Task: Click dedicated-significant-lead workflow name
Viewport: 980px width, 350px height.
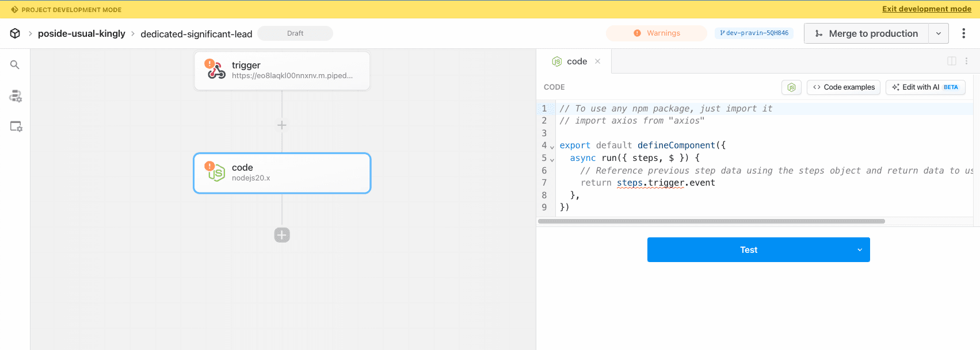Action: coord(196,34)
